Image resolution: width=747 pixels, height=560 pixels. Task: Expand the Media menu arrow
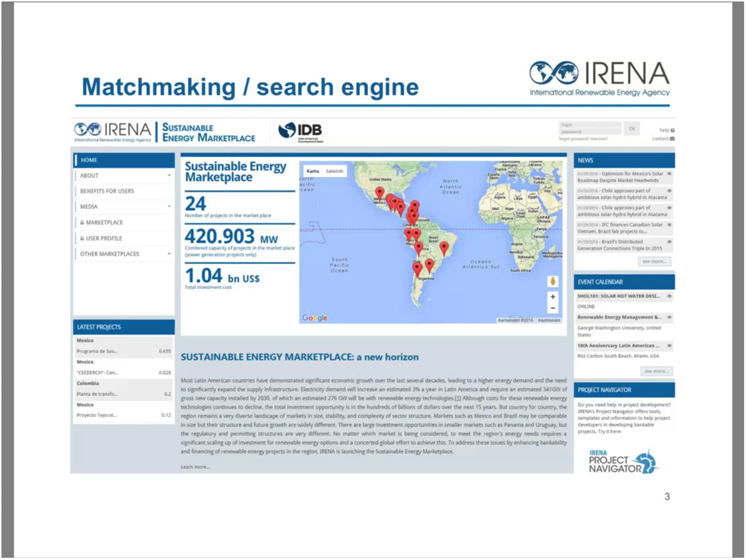(x=169, y=207)
